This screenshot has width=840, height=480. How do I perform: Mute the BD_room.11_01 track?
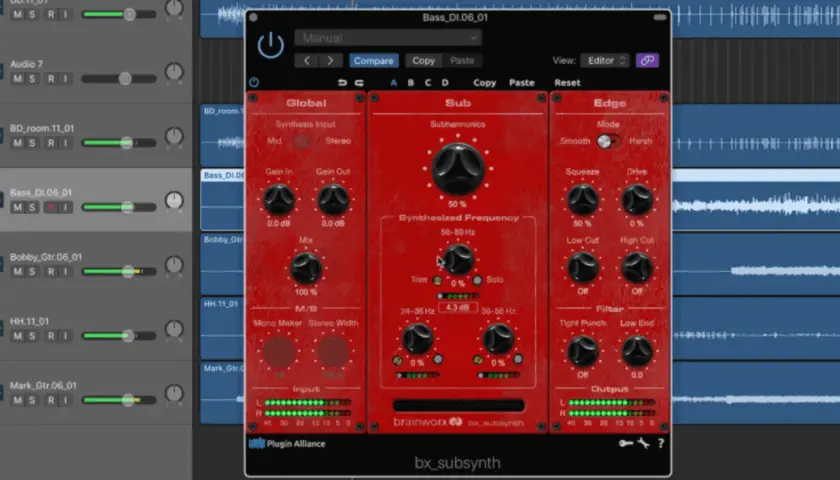point(18,143)
